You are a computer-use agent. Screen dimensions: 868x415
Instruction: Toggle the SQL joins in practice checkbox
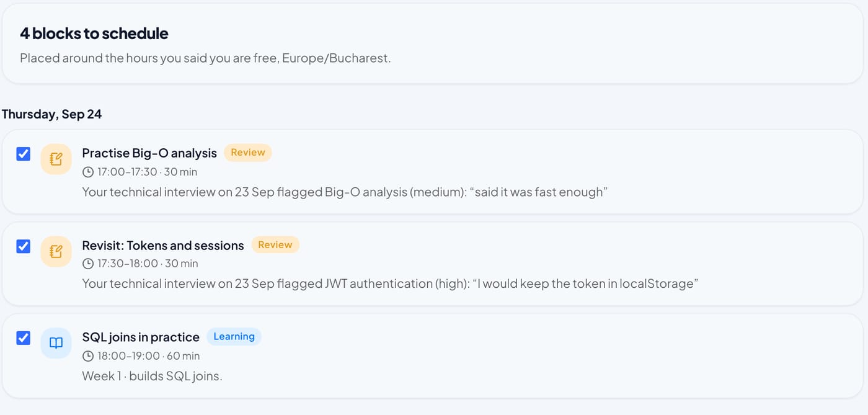pyautogui.click(x=23, y=338)
